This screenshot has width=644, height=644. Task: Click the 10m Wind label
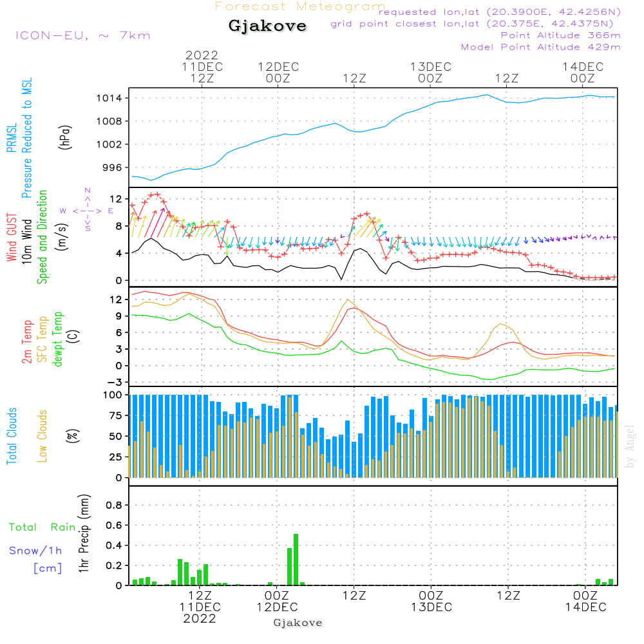[x=26, y=241]
